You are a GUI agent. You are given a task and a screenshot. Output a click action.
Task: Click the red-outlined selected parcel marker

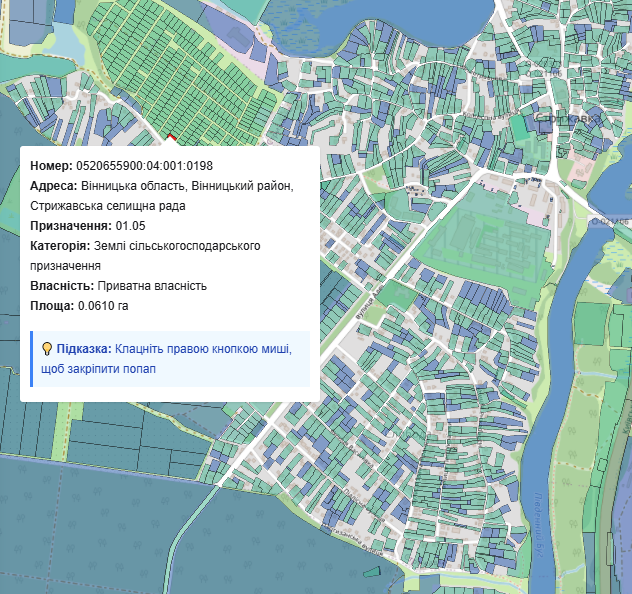point(170,137)
